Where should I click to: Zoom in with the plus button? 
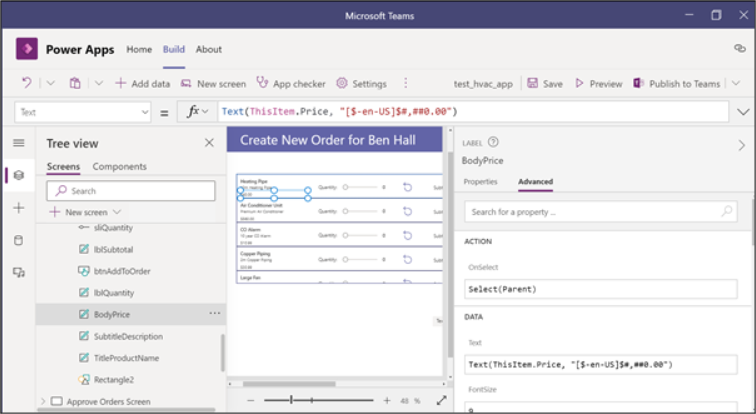pos(387,401)
